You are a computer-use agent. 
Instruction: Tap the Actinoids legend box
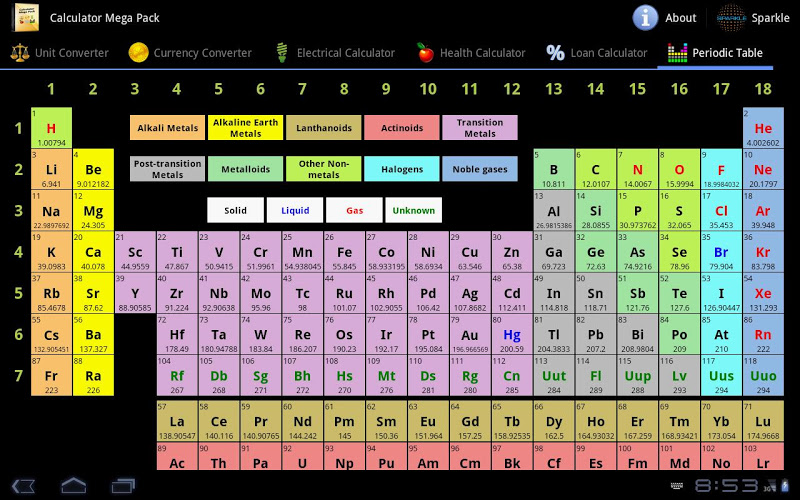pos(402,128)
